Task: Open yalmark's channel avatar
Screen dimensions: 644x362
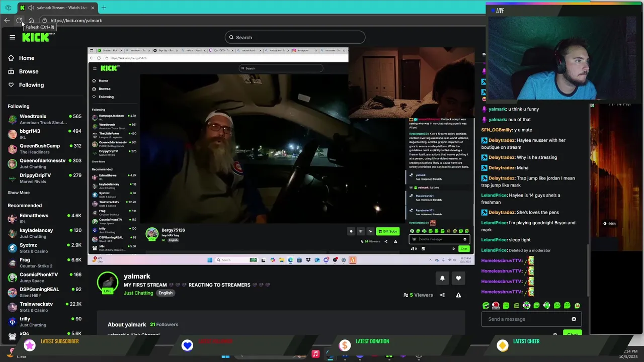Action: 108,283
